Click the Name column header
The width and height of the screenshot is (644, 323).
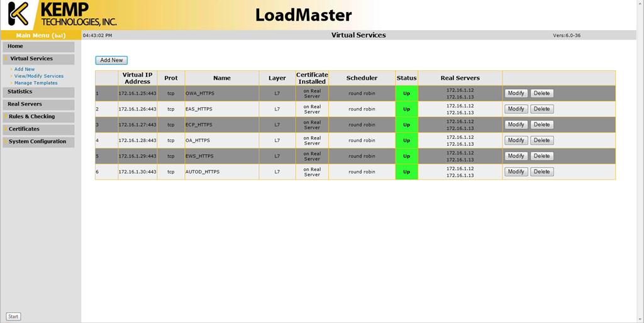click(222, 78)
